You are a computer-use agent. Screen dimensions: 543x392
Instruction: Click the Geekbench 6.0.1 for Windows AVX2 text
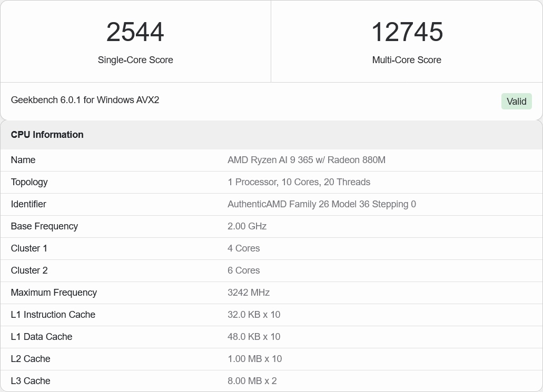pos(85,100)
